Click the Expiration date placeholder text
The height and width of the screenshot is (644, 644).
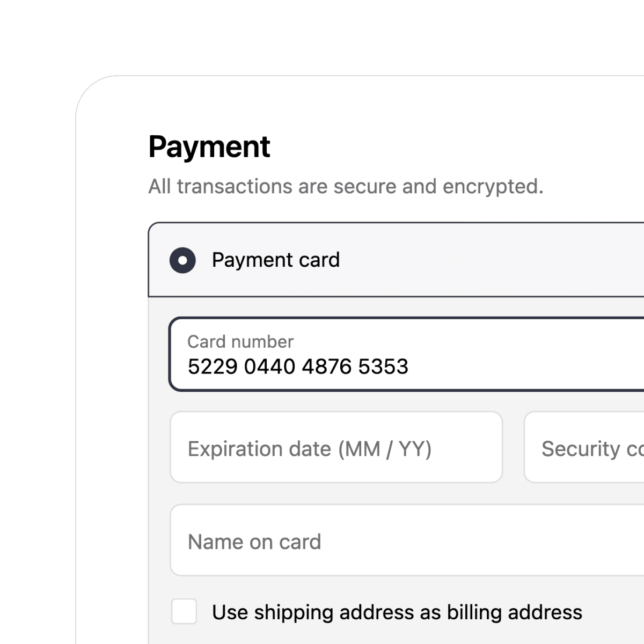point(310,449)
